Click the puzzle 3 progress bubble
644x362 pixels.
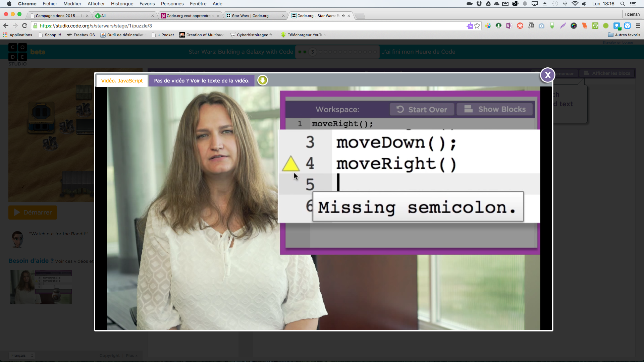coord(312,52)
